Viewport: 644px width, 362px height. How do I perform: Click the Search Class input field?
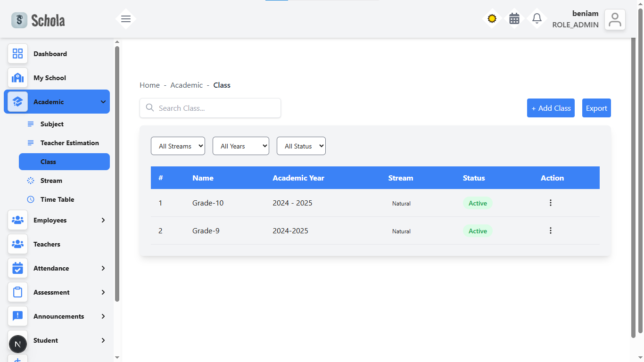coord(210,108)
